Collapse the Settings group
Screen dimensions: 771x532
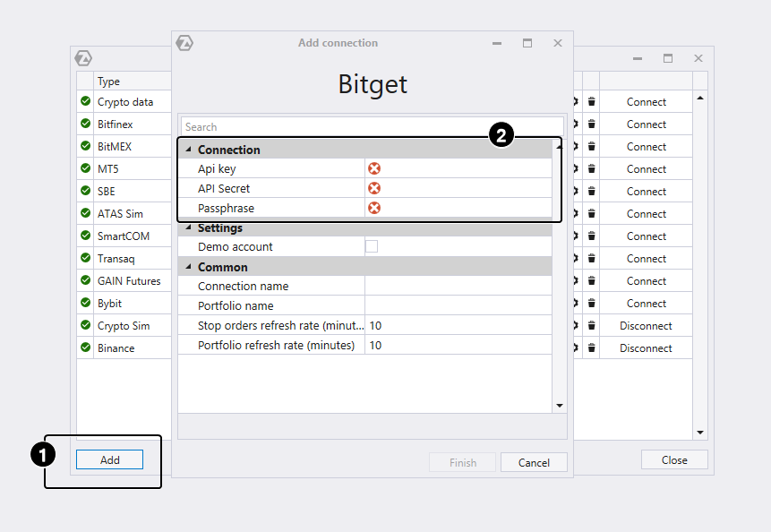pyautogui.click(x=188, y=228)
